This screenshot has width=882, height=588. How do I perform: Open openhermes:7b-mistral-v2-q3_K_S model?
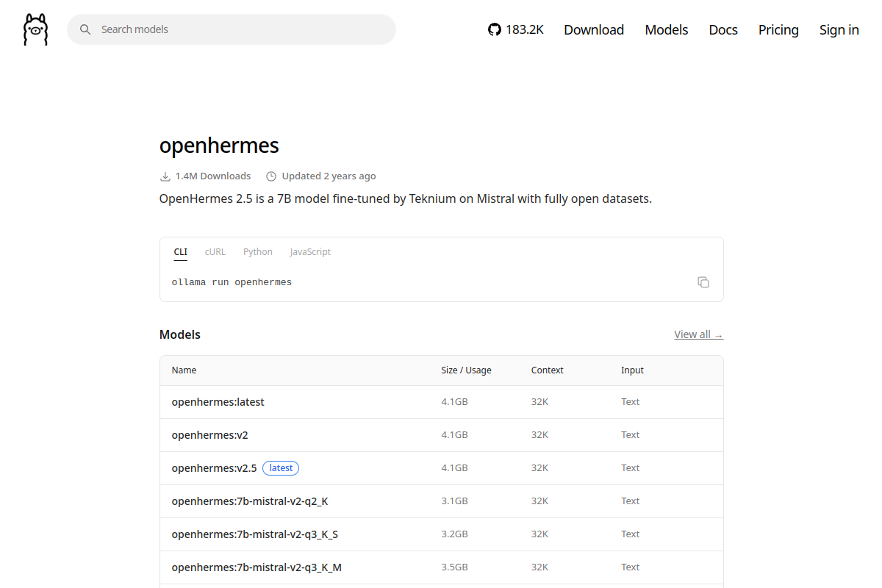255,534
